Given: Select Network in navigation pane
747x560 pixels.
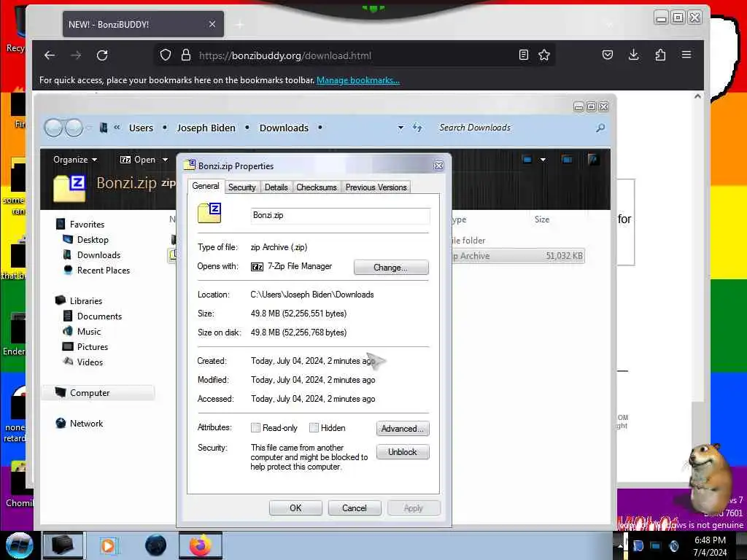Looking at the screenshot, I should coord(86,424).
